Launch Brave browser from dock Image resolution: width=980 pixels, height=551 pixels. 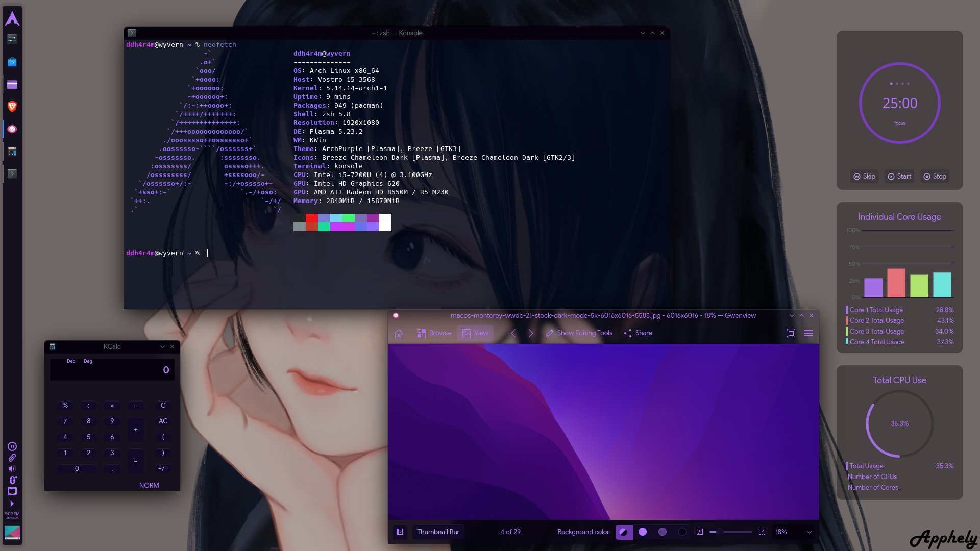coord(12,107)
